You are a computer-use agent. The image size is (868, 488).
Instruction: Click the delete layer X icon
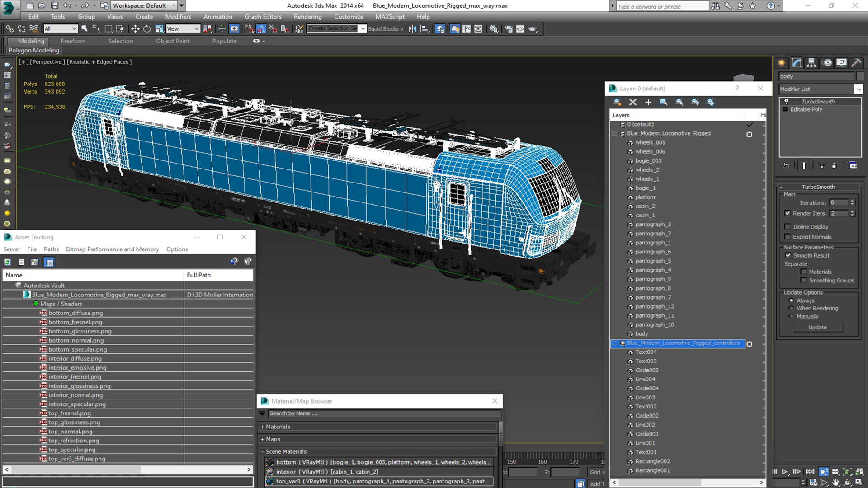[632, 102]
